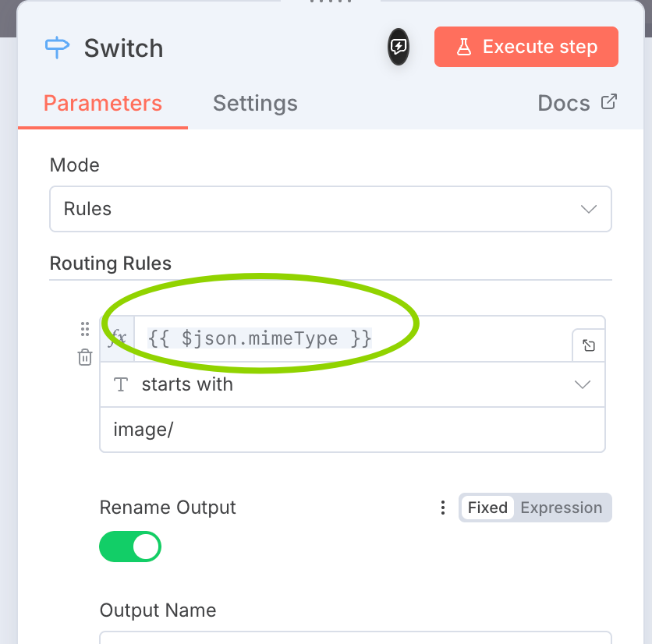The width and height of the screenshot is (652, 644).
Task: Open the AI assistant chat icon
Action: pyautogui.click(x=399, y=47)
